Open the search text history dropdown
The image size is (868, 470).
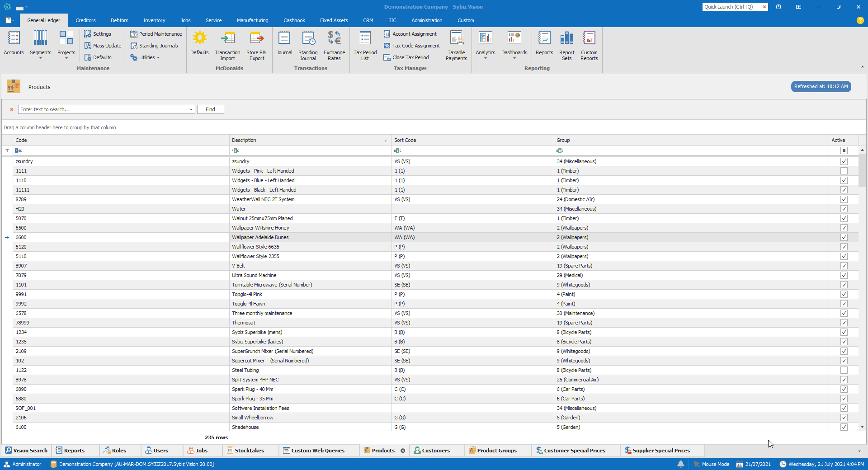pyautogui.click(x=191, y=109)
